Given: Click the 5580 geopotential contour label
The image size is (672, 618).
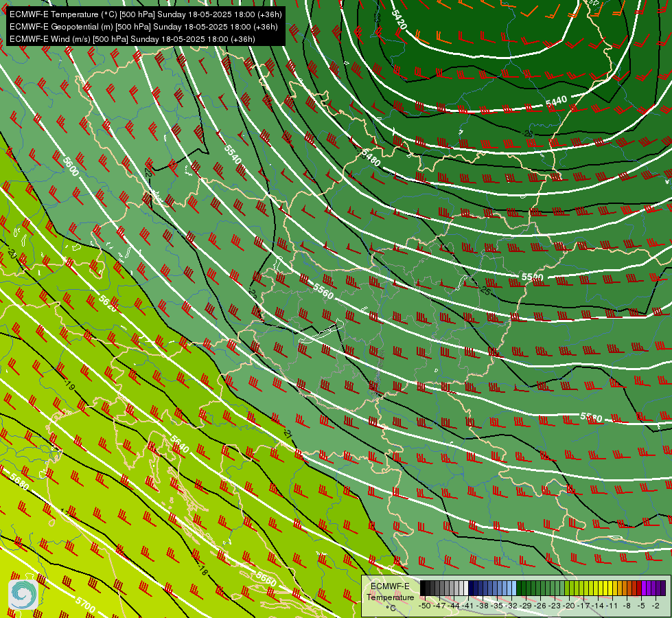Looking at the screenshot, I should coord(591,417).
